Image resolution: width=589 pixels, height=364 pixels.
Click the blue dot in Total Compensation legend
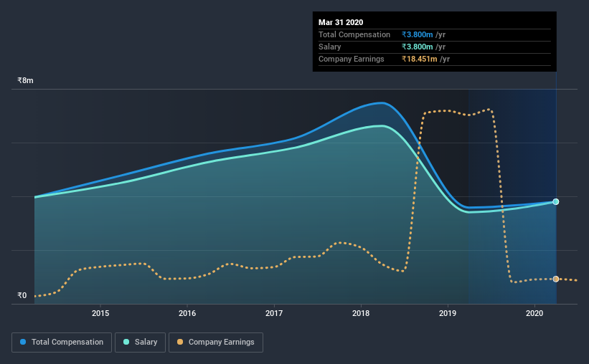23,342
